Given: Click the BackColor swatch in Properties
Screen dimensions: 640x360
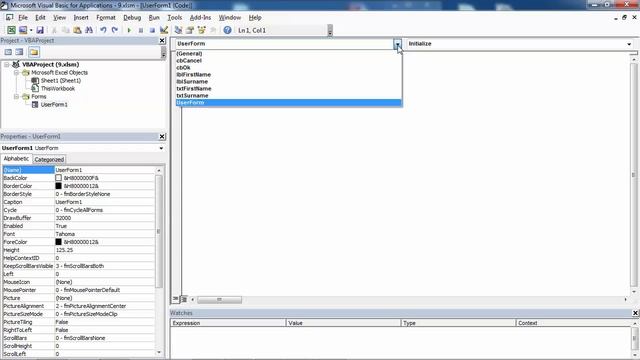Looking at the screenshot, I should 58,178.
